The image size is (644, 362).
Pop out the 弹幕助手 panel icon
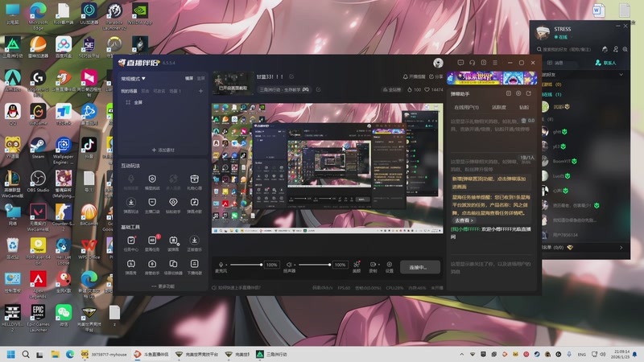529,93
